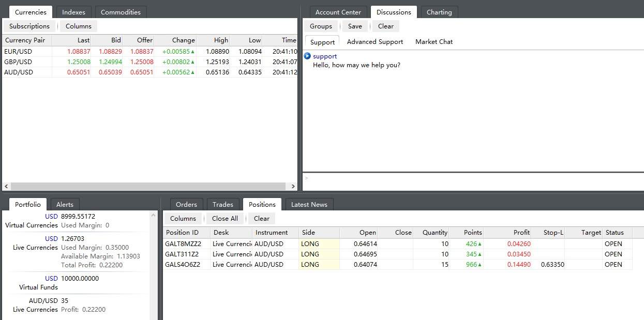Open the Charting tab
Screen dimensions: 644x320
click(x=439, y=12)
